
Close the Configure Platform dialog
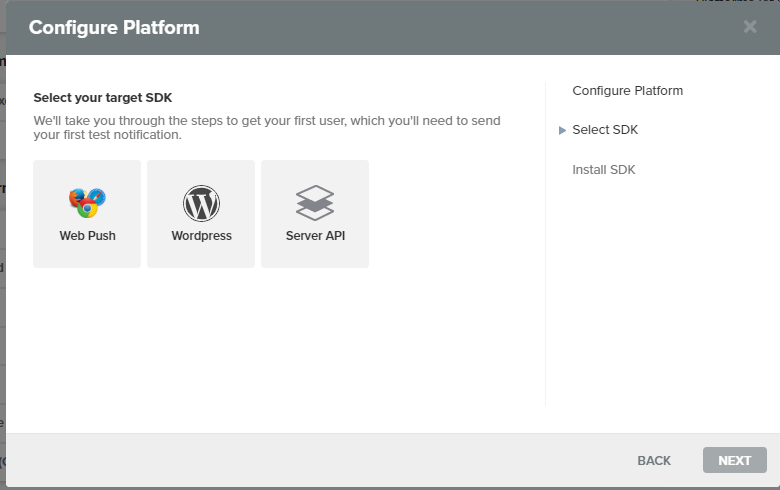(x=750, y=26)
